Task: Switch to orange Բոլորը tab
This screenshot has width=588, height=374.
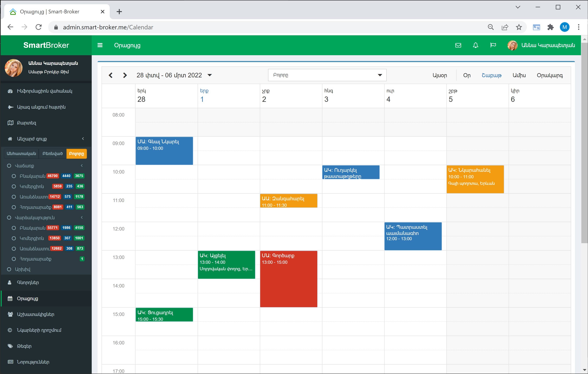Action: (x=77, y=154)
